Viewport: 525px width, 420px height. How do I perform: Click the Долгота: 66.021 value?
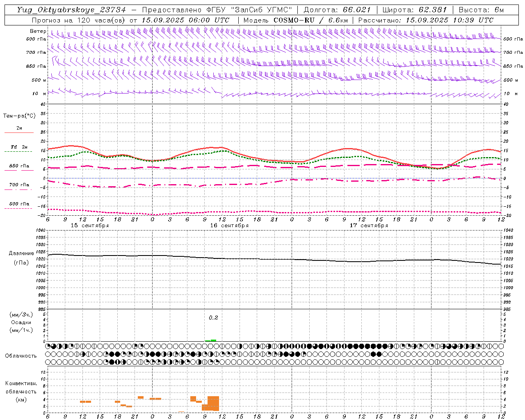coord(337,10)
